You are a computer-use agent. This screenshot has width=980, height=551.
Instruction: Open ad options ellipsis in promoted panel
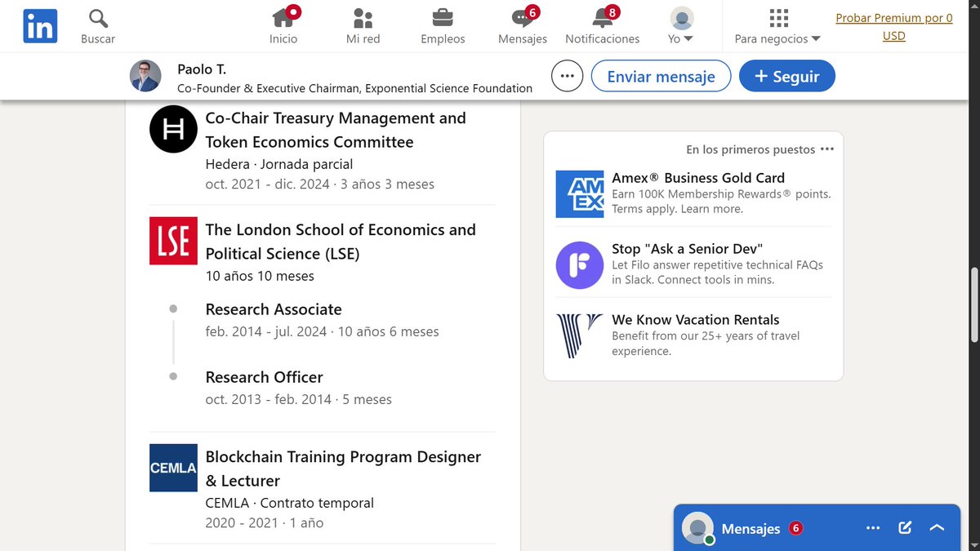point(827,149)
